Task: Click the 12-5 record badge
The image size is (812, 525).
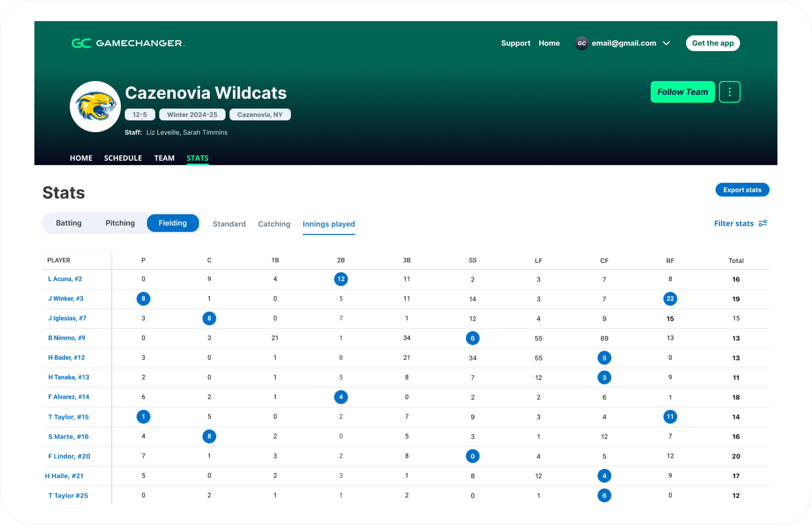Action: [140, 115]
